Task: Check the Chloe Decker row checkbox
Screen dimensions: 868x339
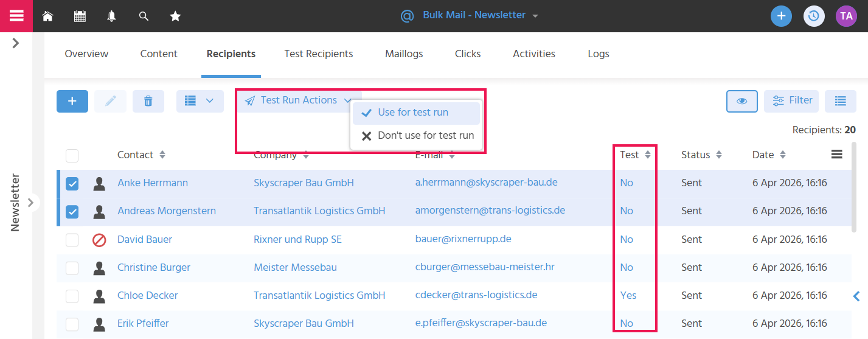Action: [72, 296]
